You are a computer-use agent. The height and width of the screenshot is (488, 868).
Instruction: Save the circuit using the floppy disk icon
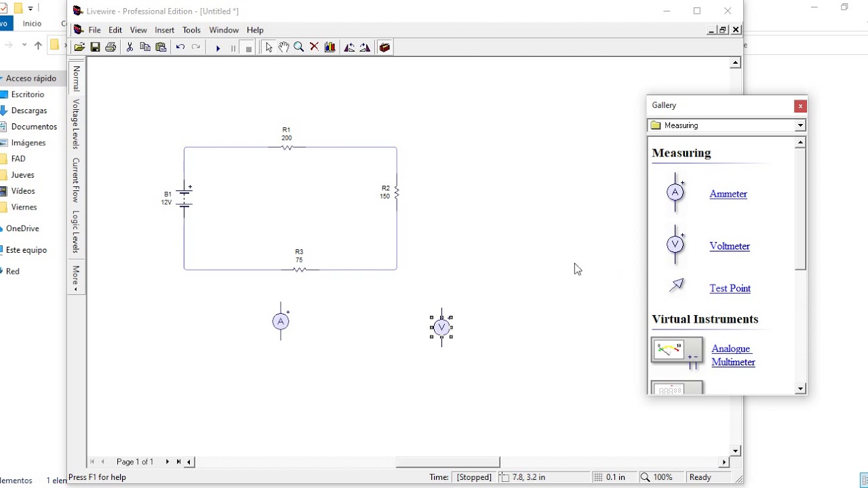[x=95, y=47]
